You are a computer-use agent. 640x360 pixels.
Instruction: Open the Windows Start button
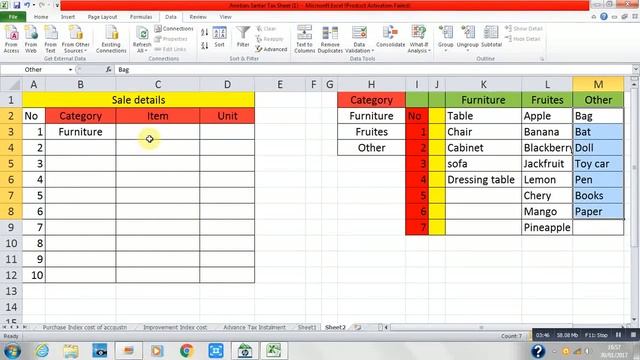(12, 351)
